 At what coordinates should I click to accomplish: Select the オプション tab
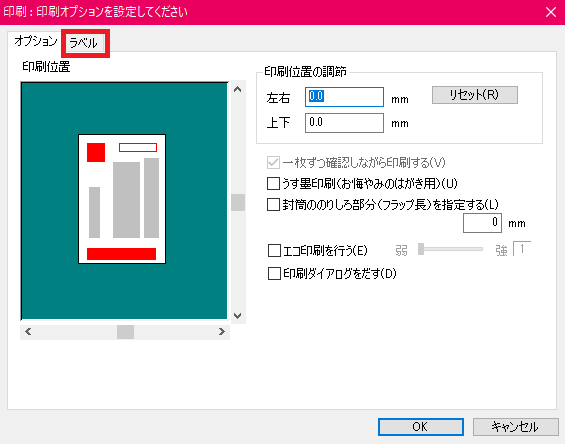35,41
